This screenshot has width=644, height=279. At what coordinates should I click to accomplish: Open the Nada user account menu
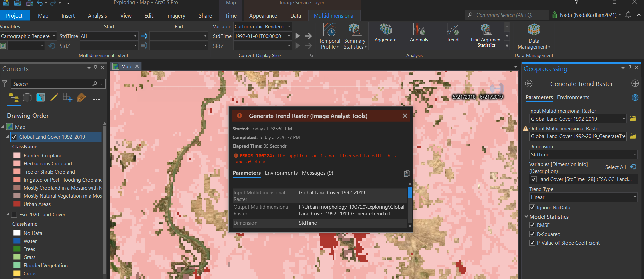[x=587, y=15]
